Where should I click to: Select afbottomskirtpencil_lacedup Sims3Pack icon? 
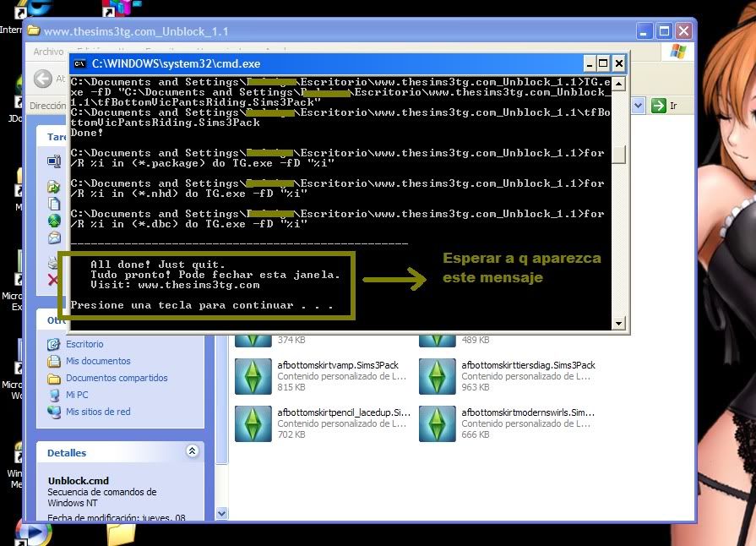253,423
